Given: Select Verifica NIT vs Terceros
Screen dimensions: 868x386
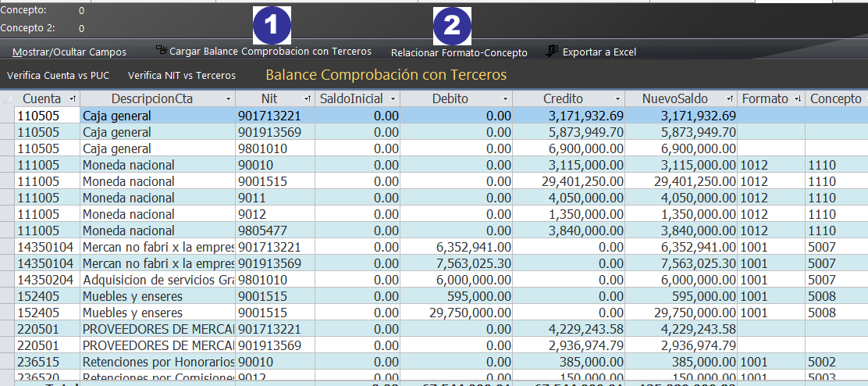Looking at the screenshot, I should tap(181, 76).
